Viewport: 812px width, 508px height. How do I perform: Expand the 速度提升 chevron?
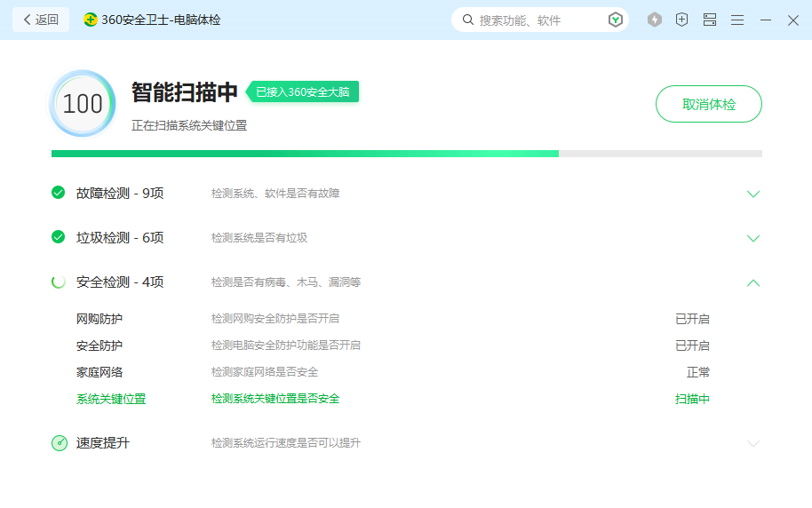click(x=753, y=443)
